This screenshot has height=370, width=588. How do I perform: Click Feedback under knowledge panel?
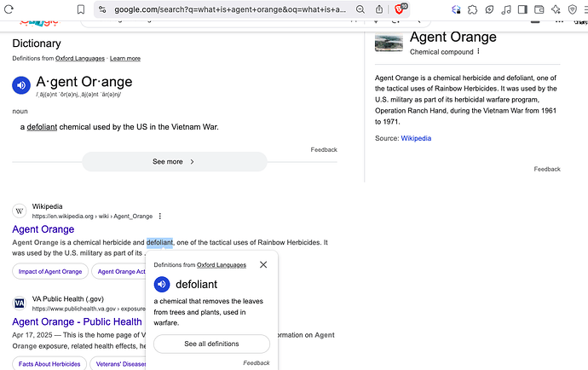coord(547,170)
